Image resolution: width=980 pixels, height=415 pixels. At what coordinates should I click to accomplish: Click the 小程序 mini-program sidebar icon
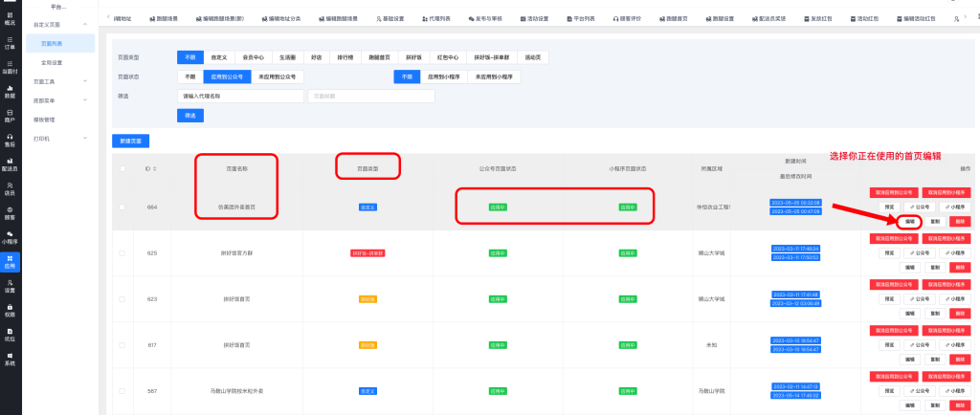click(x=10, y=237)
